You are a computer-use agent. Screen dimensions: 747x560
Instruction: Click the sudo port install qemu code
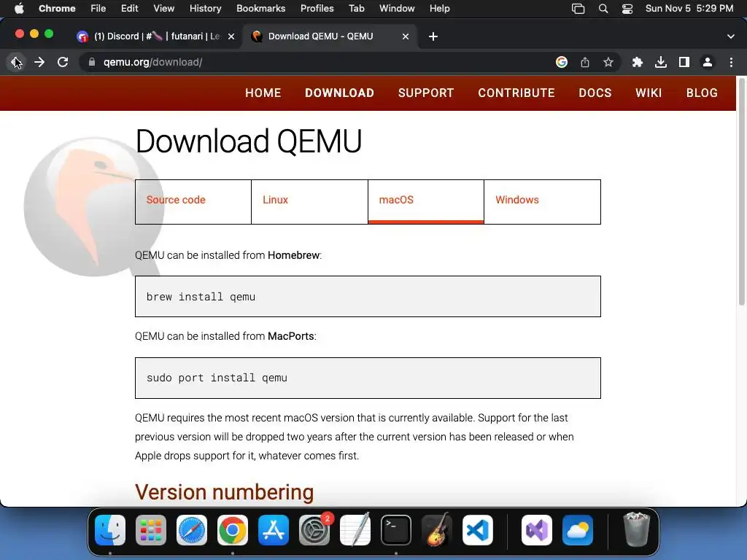[217, 378]
